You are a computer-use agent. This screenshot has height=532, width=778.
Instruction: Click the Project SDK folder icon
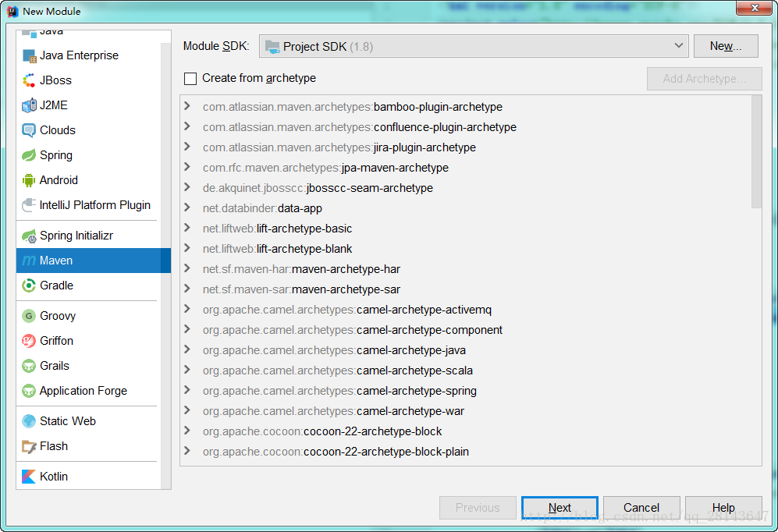point(272,47)
